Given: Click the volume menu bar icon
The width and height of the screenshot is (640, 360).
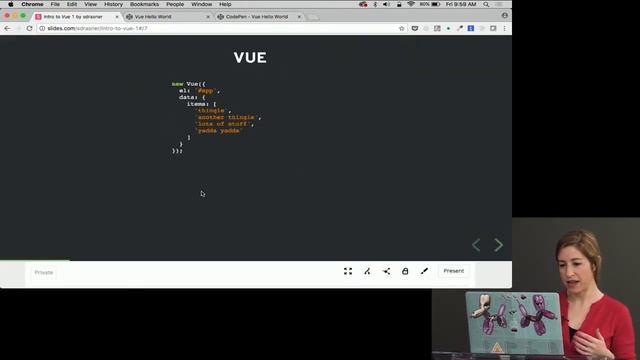Looking at the screenshot, I should point(386,4).
